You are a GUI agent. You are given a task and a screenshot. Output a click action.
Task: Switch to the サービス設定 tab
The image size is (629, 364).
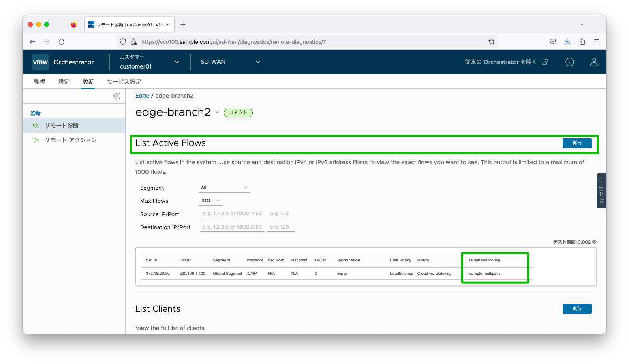[x=124, y=81]
